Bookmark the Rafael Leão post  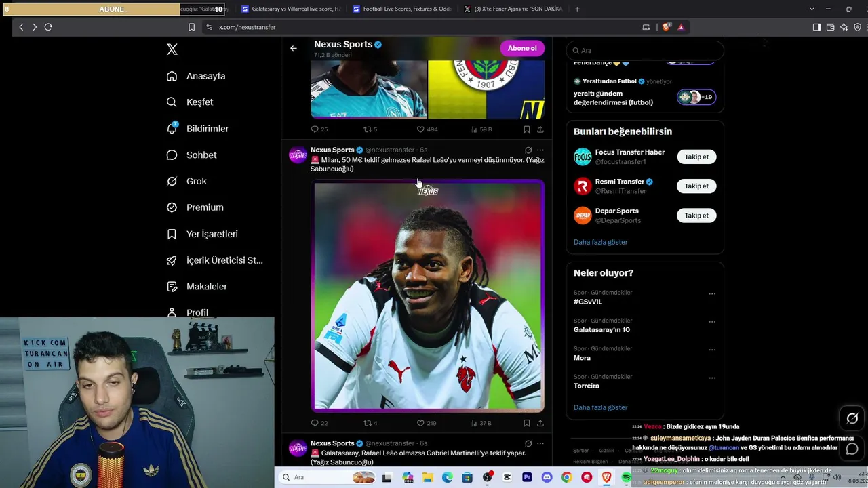point(526,423)
